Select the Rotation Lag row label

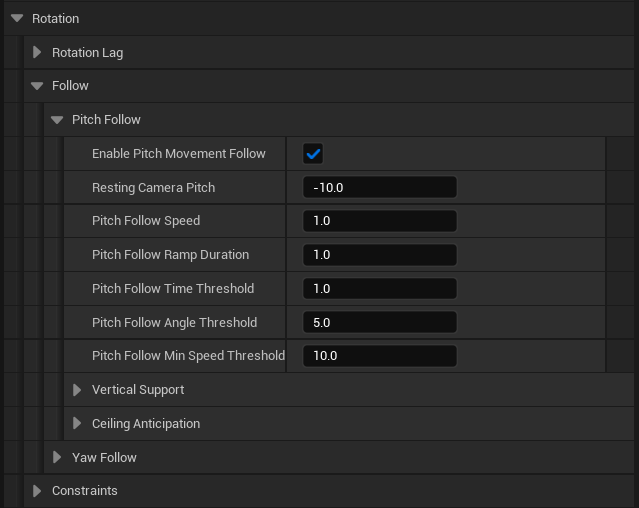87,52
